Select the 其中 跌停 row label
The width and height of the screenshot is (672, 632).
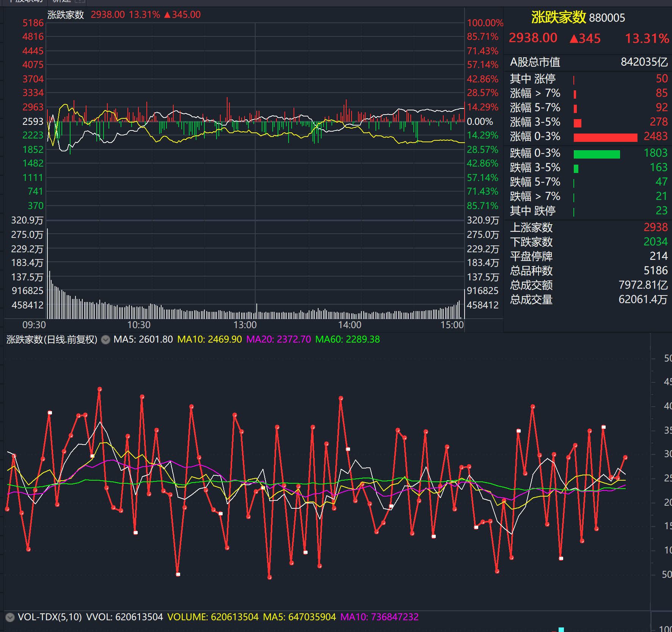532,211
